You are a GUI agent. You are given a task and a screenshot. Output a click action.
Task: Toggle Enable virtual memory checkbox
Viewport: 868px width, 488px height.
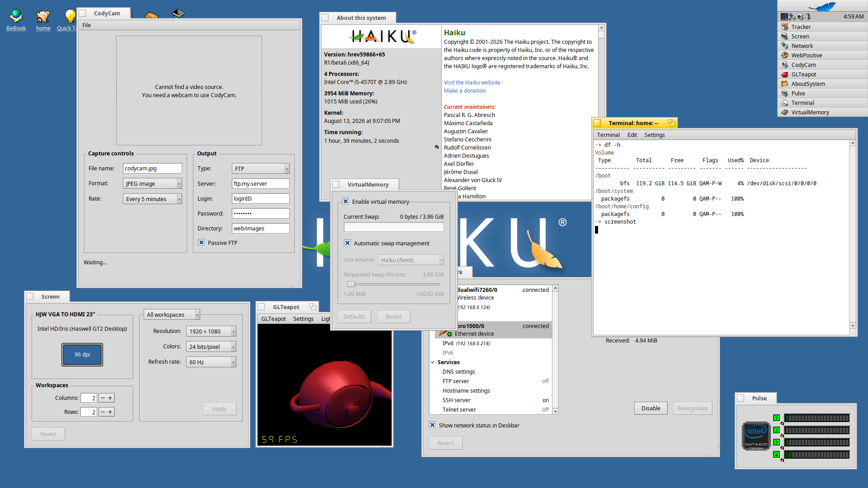345,202
